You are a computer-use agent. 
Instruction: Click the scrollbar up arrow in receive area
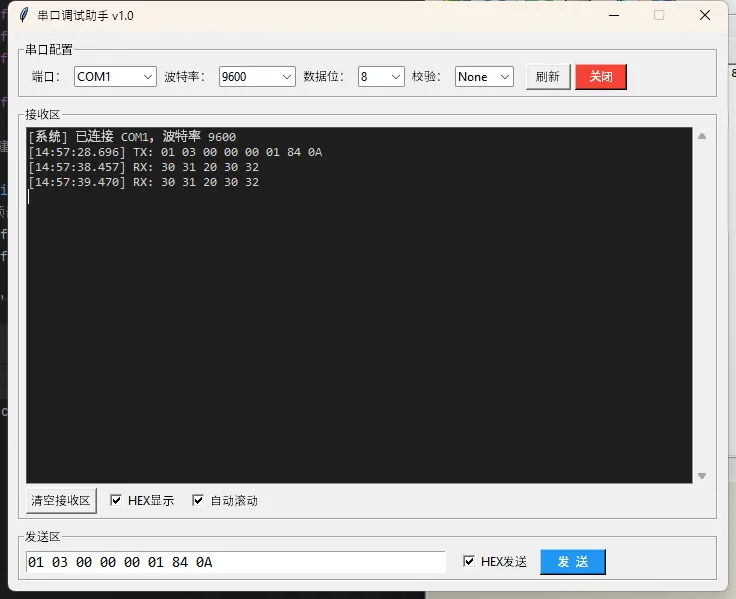[702, 136]
